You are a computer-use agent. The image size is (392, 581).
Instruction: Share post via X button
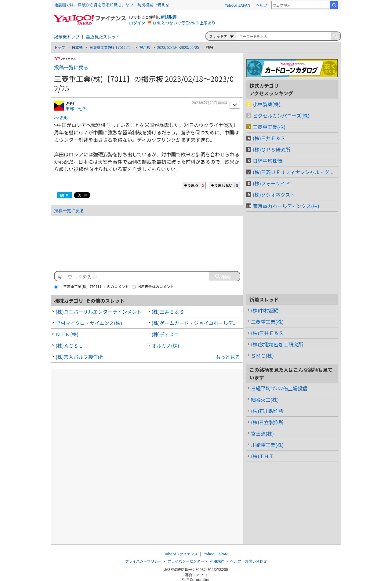[x=82, y=195]
